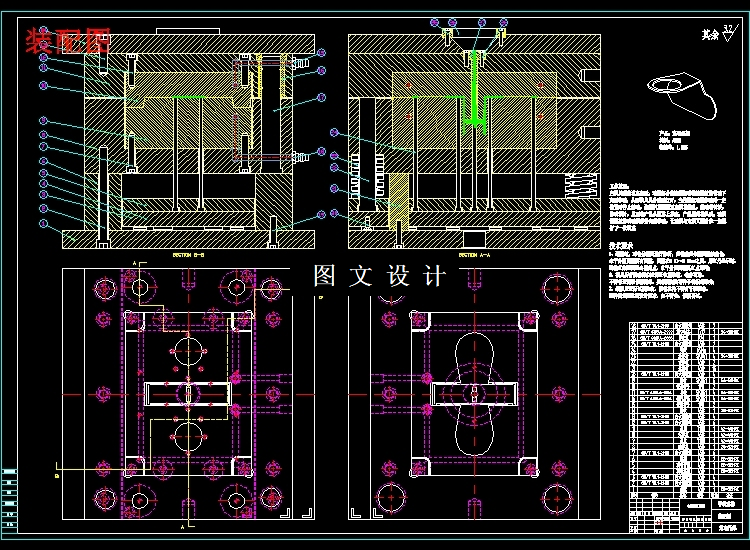
Task: Select the surface roughness triangle symbol
Action: (x=728, y=33)
